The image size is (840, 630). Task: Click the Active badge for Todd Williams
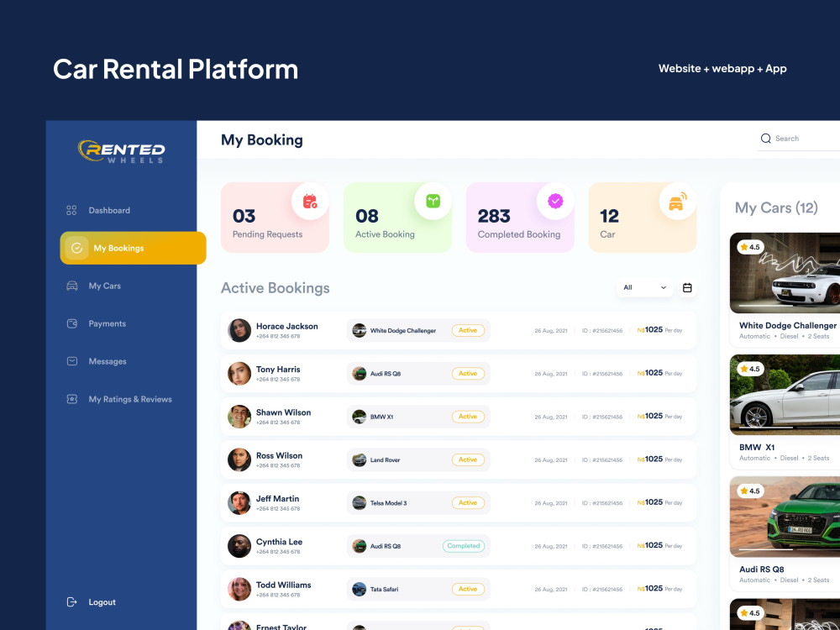[x=468, y=590]
